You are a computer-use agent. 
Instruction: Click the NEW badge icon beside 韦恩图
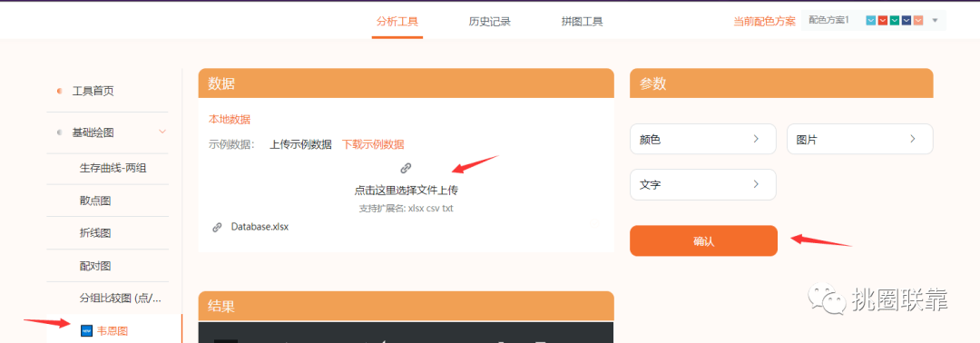(x=87, y=330)
